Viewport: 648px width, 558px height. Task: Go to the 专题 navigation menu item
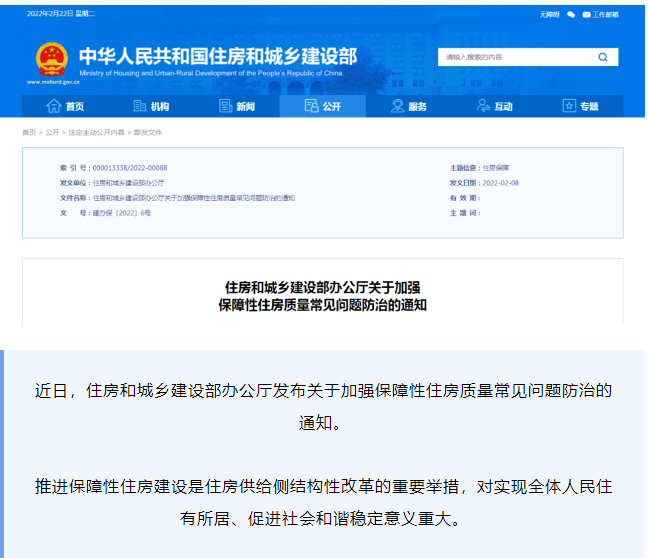(589, 106)
